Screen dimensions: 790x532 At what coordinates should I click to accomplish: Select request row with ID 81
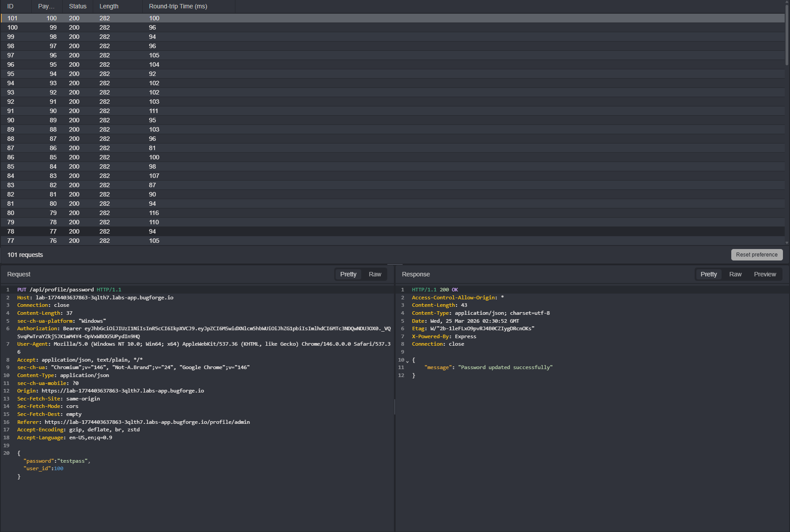click(x=393, y=204)
